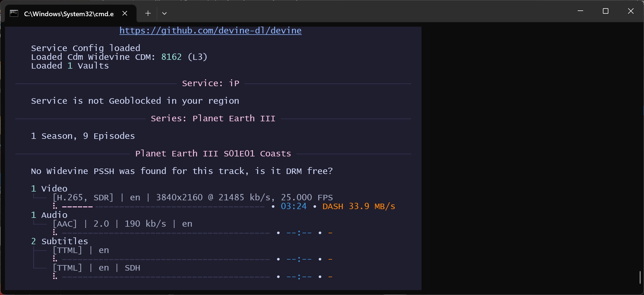
Task: Maximize the terminal window
Action: (x=606, y=11)
